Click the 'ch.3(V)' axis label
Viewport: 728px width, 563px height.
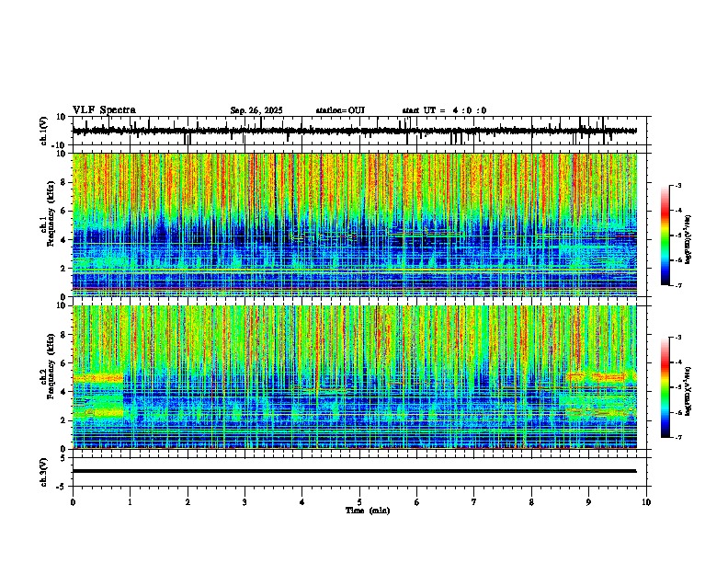coord(44,472)
